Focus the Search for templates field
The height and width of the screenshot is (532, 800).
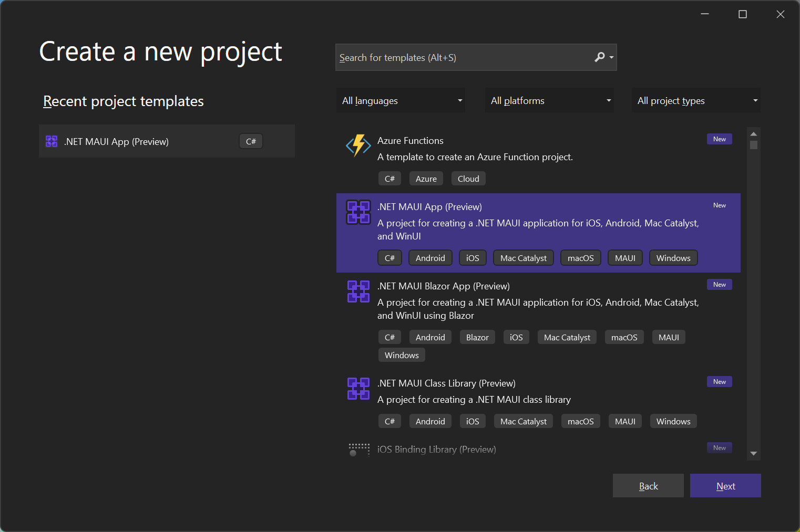pyautogui.click(x=463, y=57)
